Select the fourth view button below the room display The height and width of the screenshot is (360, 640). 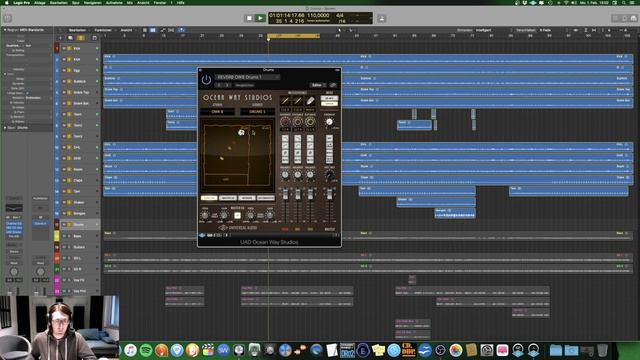(x=265, y=198)
